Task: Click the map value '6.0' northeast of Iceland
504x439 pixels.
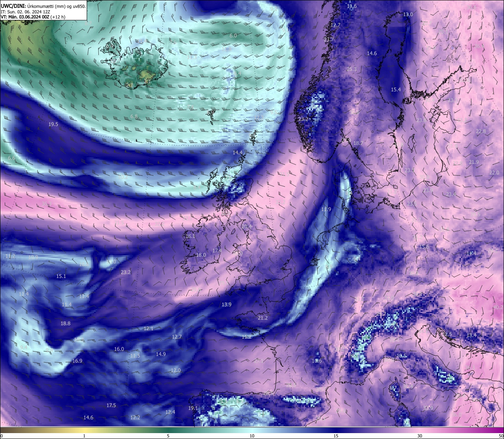Action: (233, 36)
